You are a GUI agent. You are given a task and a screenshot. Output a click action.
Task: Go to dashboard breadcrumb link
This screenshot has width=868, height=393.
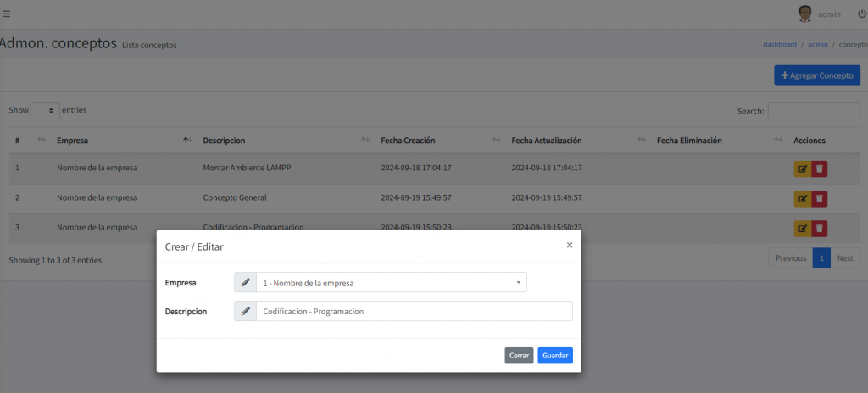tap(779, 44)
